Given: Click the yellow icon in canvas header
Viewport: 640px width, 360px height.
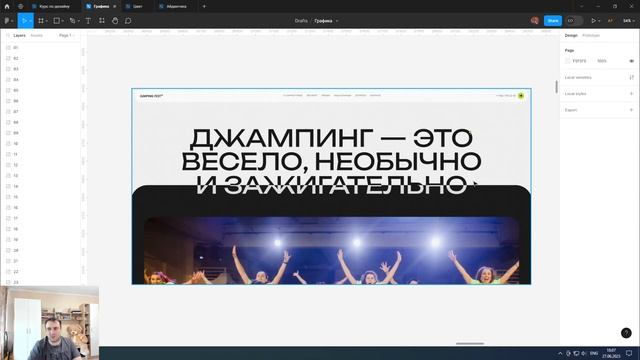Looking at the screenshot, I should tap(521, 96).
